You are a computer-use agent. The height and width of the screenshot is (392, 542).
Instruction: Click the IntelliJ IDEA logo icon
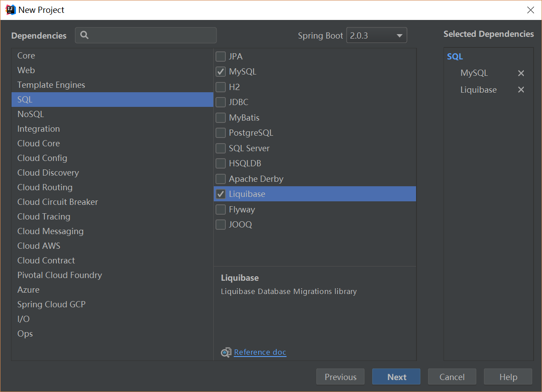click(11, 10)
